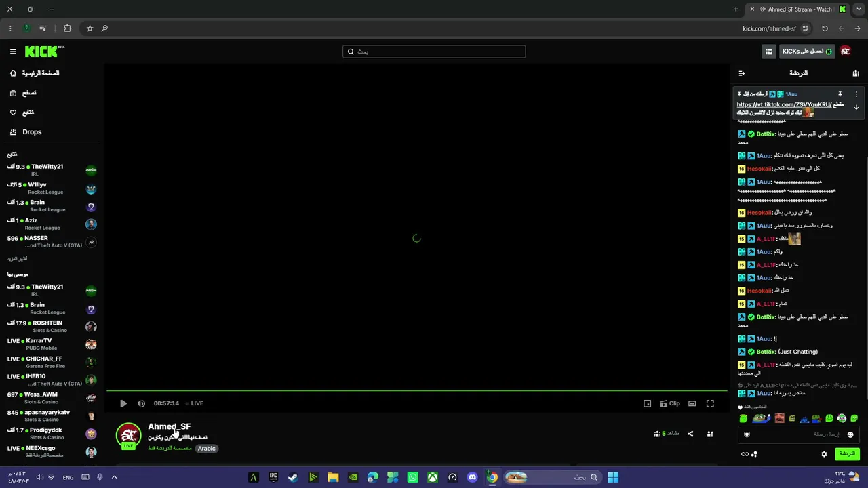Open NASSER GTA channel
Image resolution: width=868 pixels, height=488 pixels.
pos(52,241)
